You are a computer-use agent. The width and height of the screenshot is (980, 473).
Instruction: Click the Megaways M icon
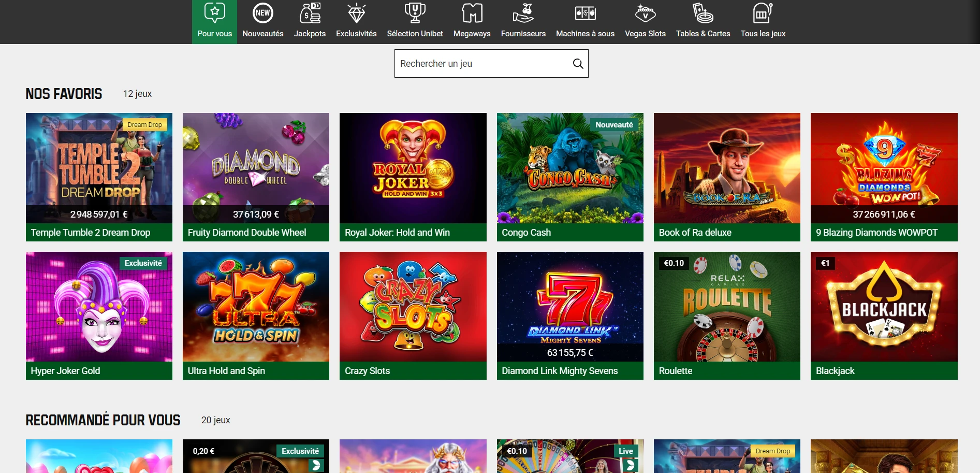click(x=472, y=13)
